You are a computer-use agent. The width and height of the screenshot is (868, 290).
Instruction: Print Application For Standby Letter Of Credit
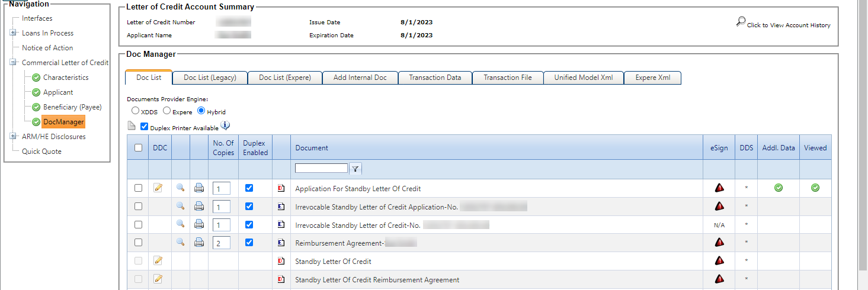click(199, 188)
